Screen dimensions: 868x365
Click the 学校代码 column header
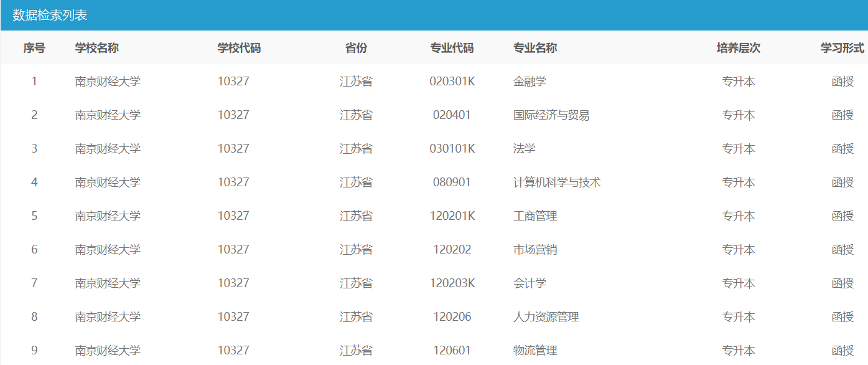239,48
